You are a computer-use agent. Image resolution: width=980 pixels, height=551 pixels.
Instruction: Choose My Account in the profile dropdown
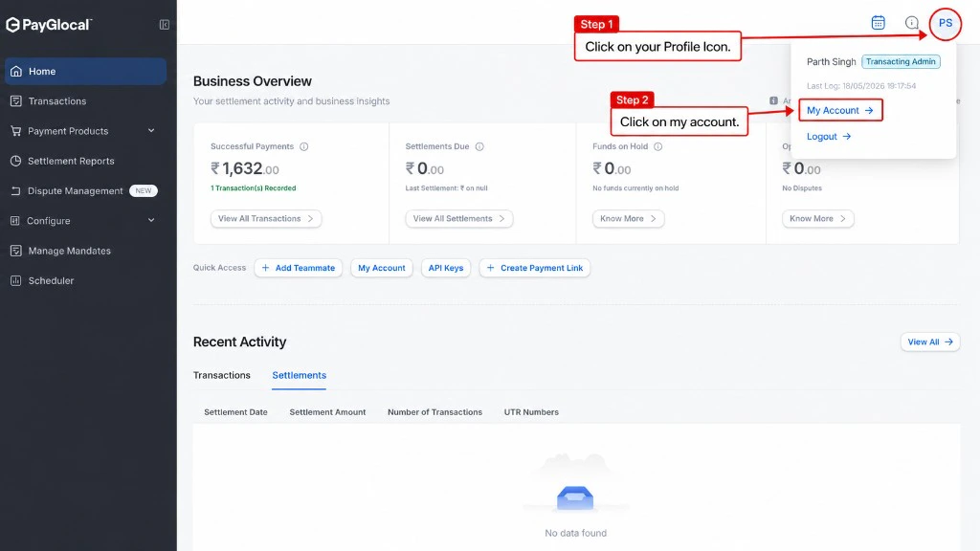tap(840, 111)
